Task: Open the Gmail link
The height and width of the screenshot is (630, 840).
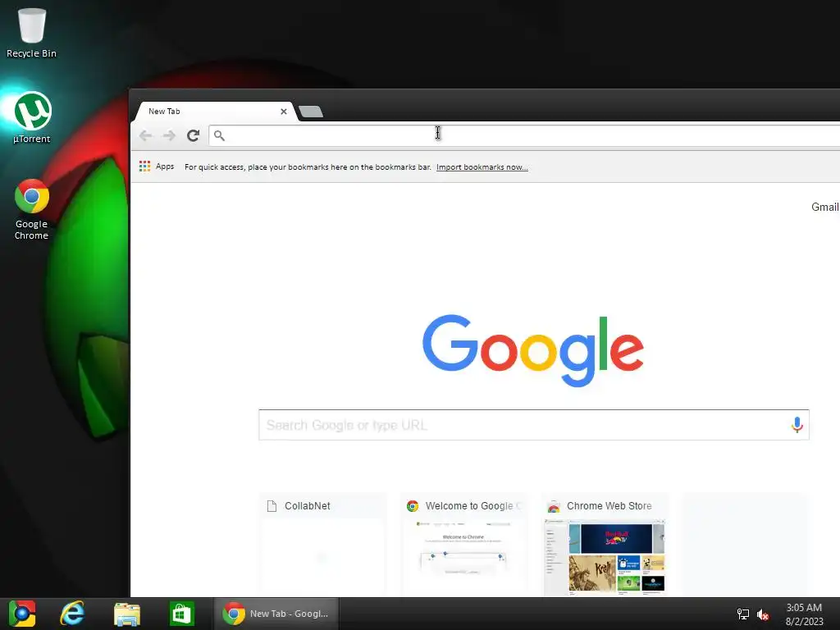Action: (825, 208)
